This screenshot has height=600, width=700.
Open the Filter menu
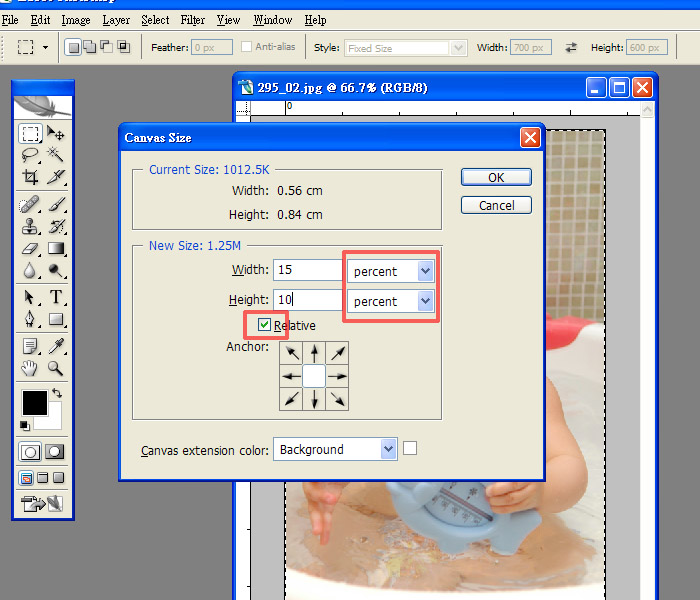193,20
